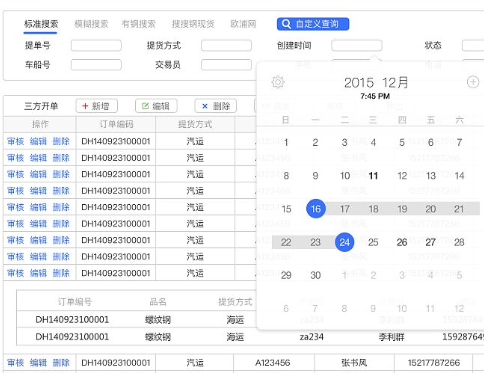Click the 张书风 cell in bottom row
The image size is (484, 373).
[354, 363]
